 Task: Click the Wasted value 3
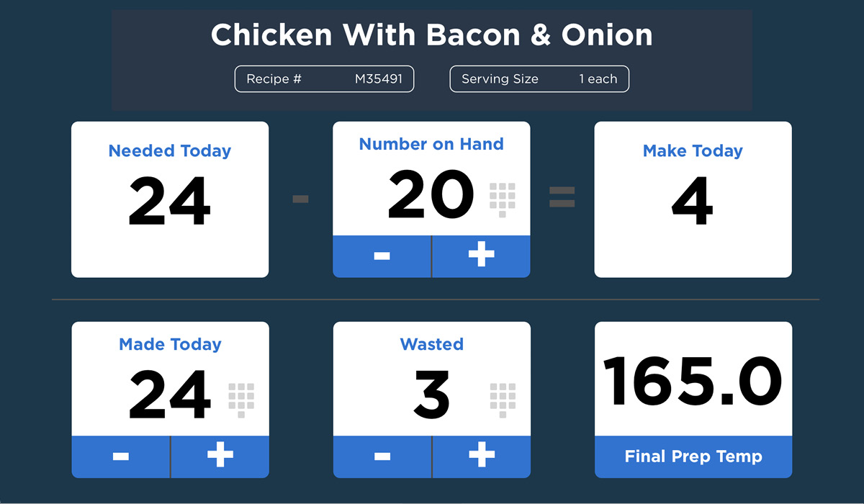click(x=431, y=397)
